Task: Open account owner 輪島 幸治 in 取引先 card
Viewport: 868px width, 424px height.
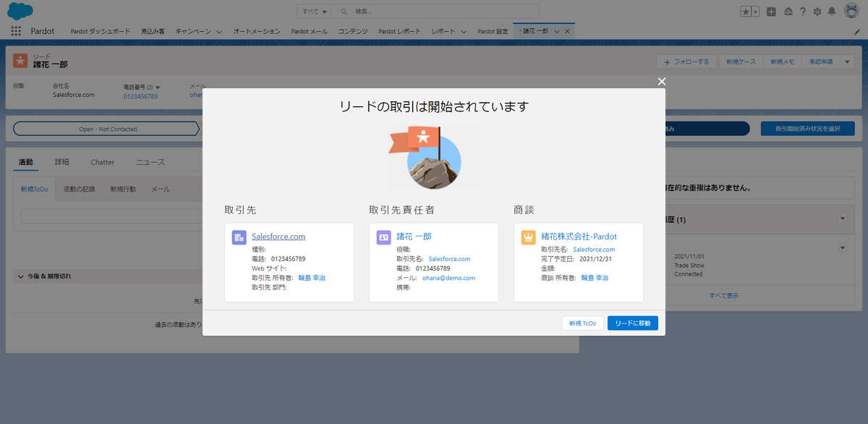Action: [312, 278]
